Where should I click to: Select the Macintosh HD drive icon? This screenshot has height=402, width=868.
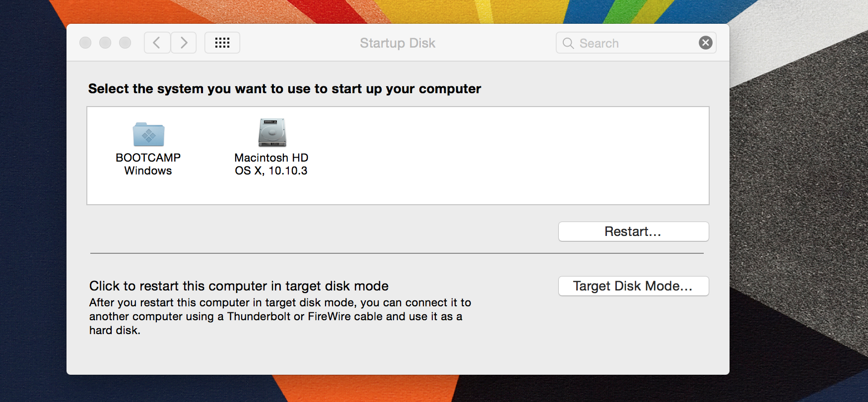[x=272, y=132]
